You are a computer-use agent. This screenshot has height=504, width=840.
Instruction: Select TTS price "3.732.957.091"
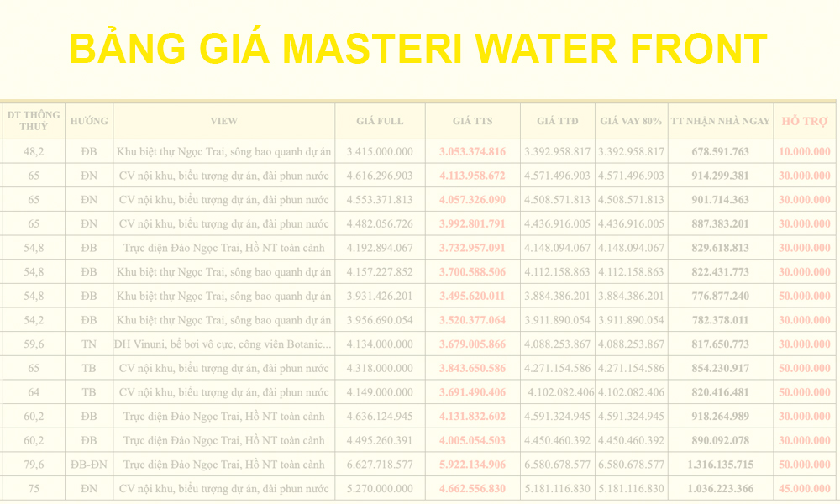pos(472,248)
